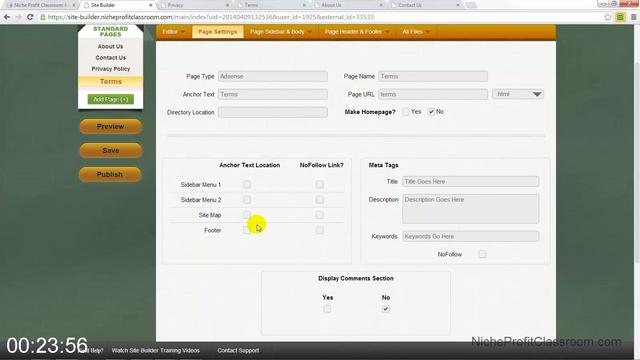Check Sidebar Menu 2 anchor text location
The height and width of the screenshot is (360, 640).
(x=247, y=200)
